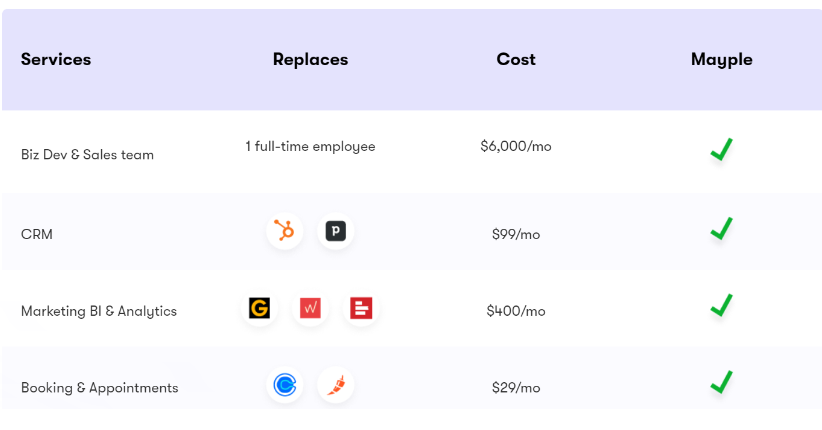The height and width of the screenshot is (430, 822).
Task: Select the black G analytics icon
Action: 259,308
